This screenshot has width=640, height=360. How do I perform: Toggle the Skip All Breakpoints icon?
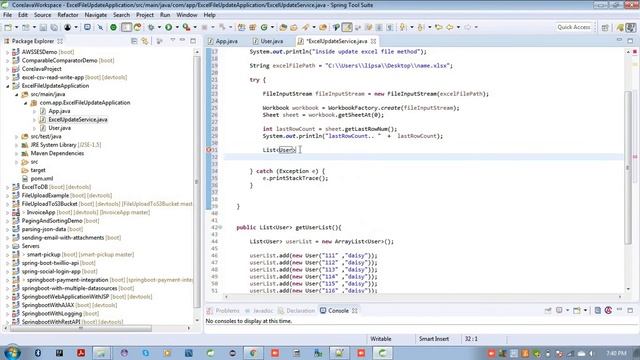tap(100, 27)
